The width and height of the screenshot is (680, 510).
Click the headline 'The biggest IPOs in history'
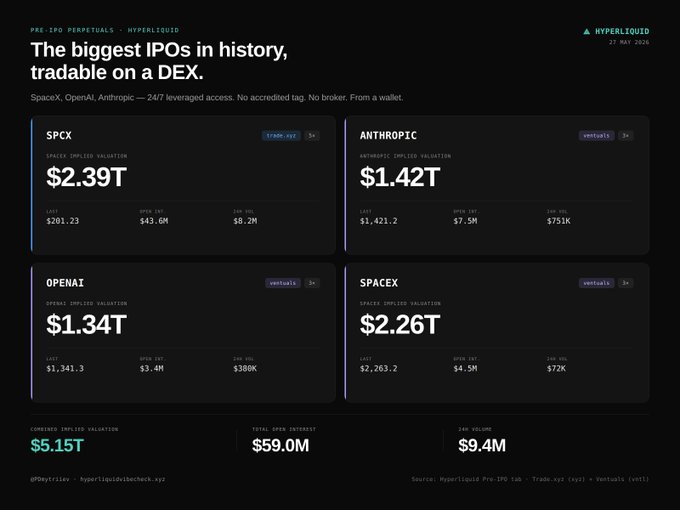coord(159,49)
